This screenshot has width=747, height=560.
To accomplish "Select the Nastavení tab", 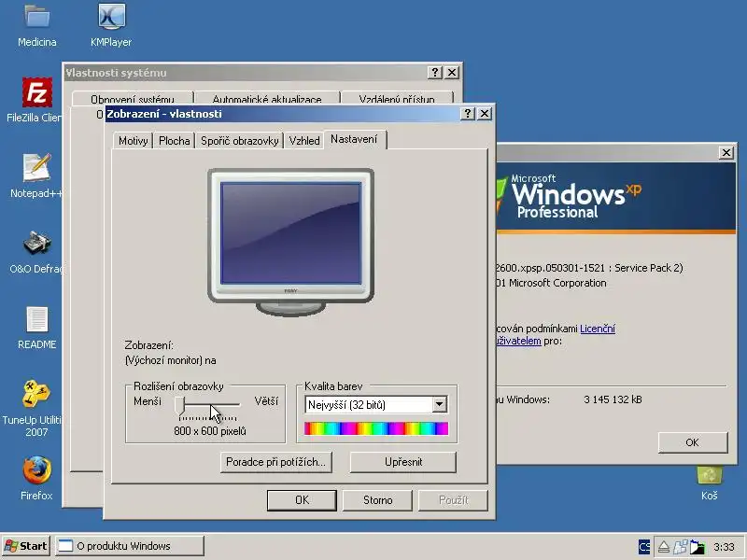I will [x=355, y=139].
